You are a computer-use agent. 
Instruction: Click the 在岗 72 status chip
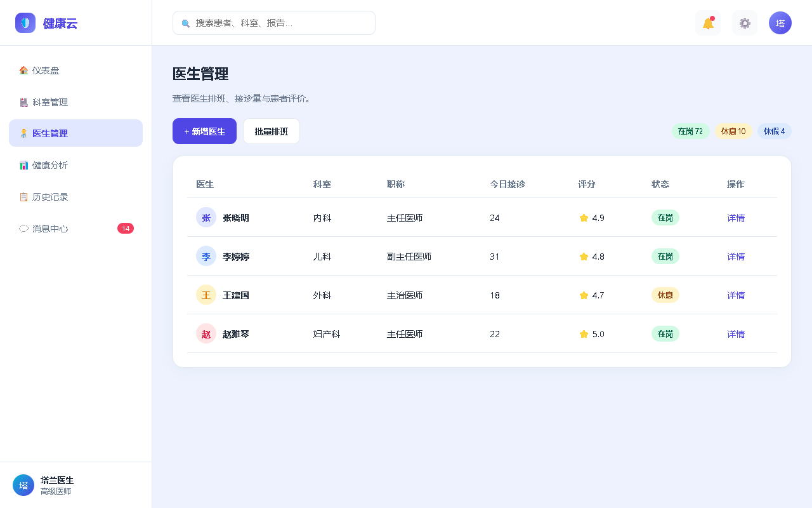(x=691, y=131)
